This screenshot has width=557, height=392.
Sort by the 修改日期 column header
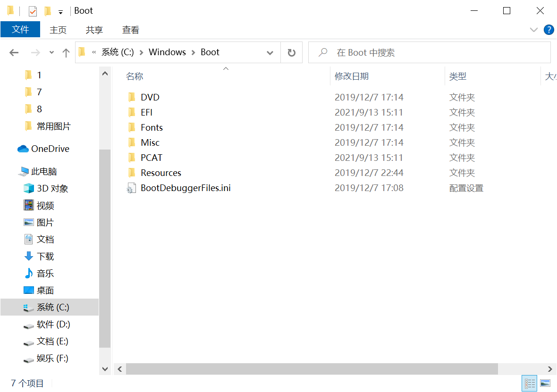point(352,76)
